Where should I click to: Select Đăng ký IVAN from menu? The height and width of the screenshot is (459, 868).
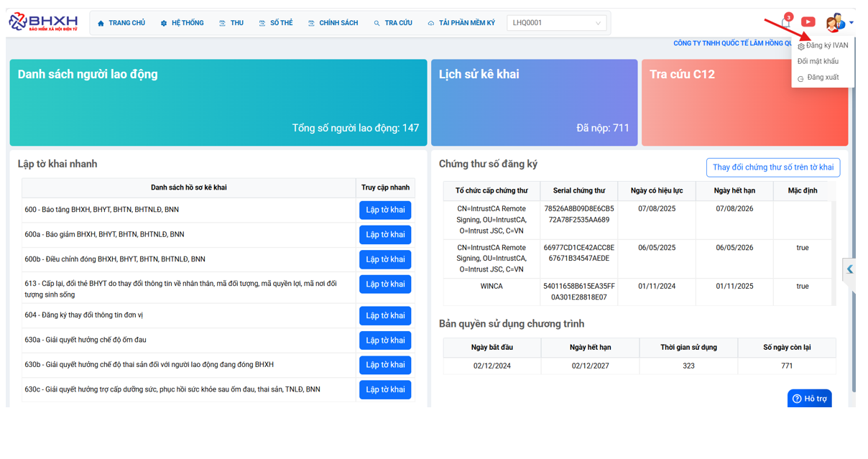pos(826,45)
